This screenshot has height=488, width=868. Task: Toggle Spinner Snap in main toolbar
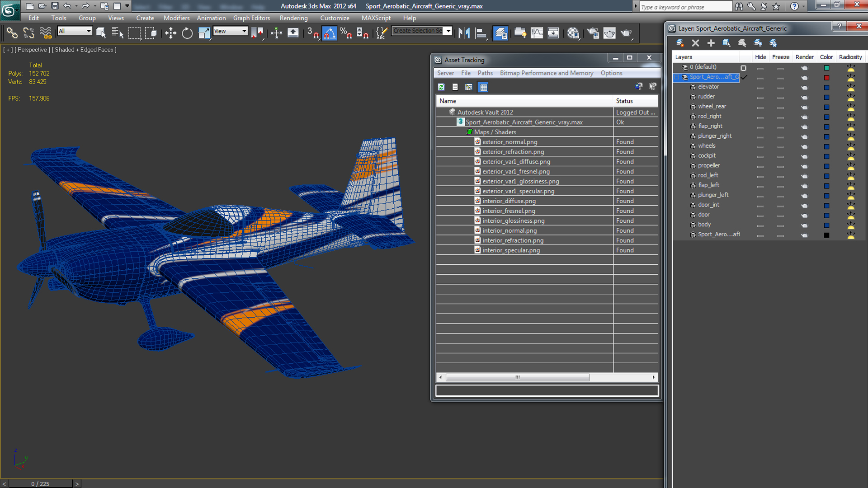click(x=363, y=33)
